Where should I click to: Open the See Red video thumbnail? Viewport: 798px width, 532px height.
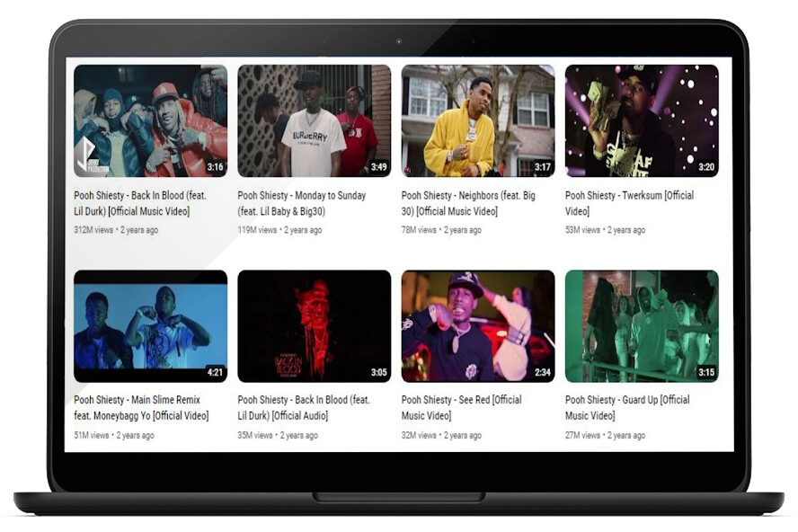point(477,326)
